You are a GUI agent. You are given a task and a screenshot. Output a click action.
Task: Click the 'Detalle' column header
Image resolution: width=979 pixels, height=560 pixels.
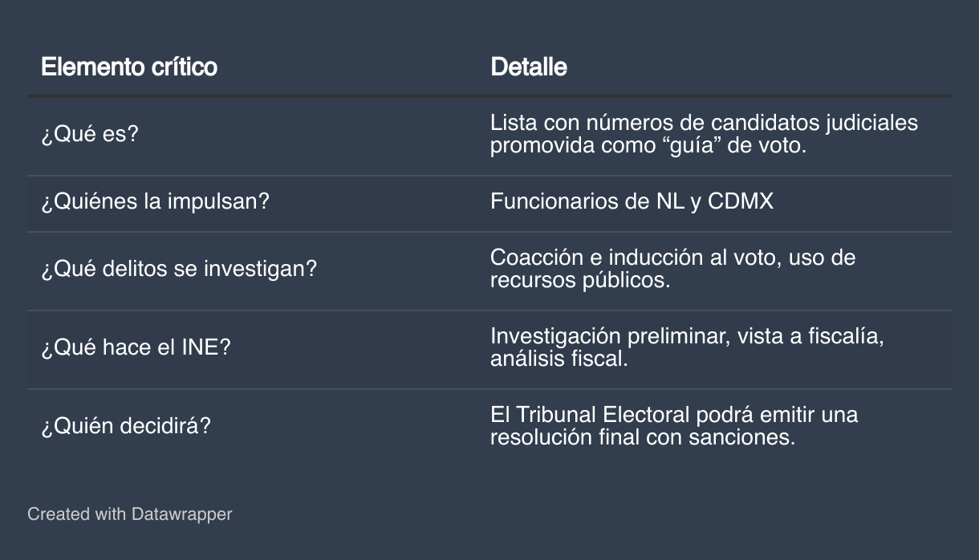[529, 67]
